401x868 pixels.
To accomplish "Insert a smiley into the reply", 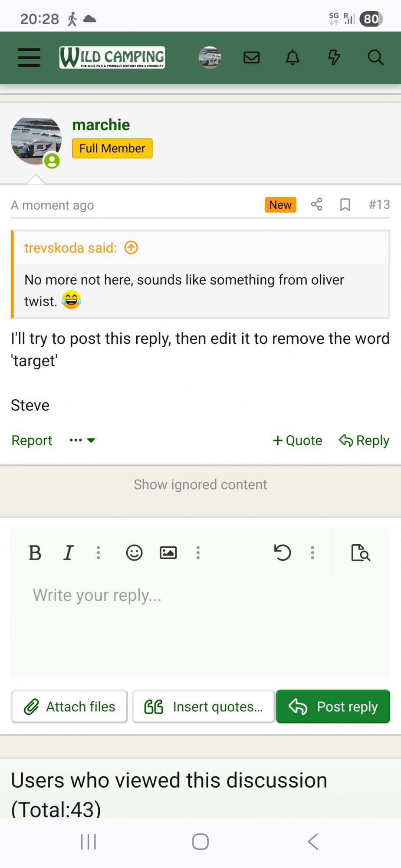I will point(134,552).
